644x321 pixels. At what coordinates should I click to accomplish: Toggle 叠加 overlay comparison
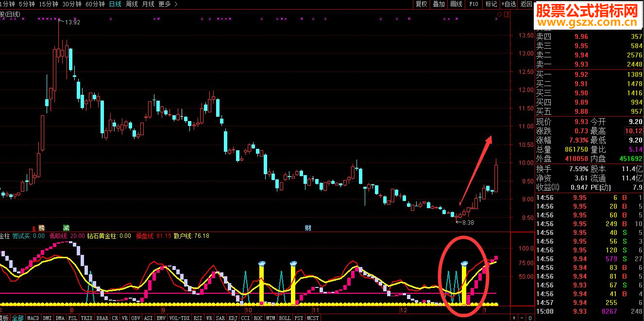439,4
